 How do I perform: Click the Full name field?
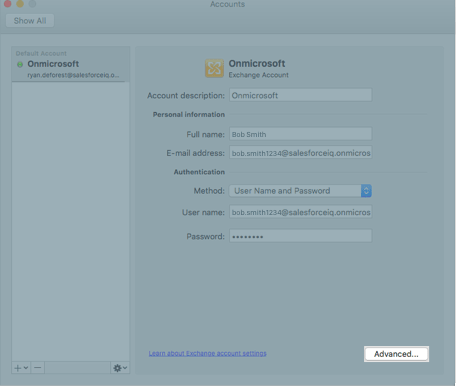click(x=301, y=134)
